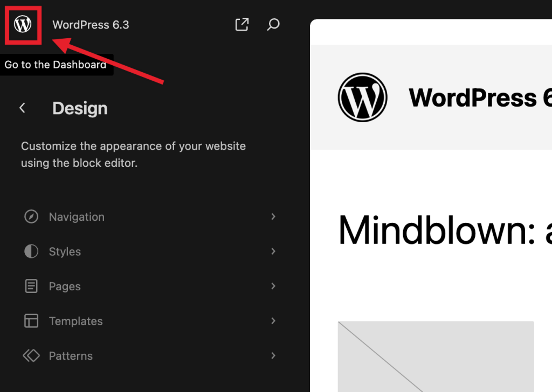
Task: Click the WordPress logo to go to Dashboard
Action: 23,24
